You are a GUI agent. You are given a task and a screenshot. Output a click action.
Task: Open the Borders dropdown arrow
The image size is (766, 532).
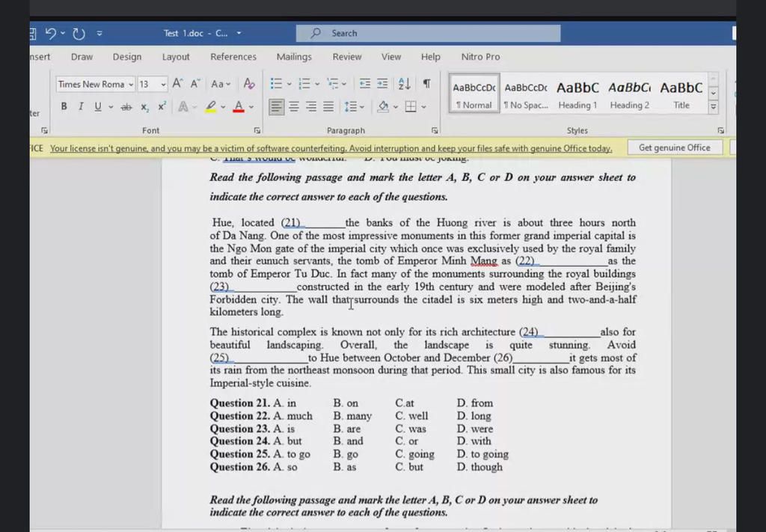(423, 106)
